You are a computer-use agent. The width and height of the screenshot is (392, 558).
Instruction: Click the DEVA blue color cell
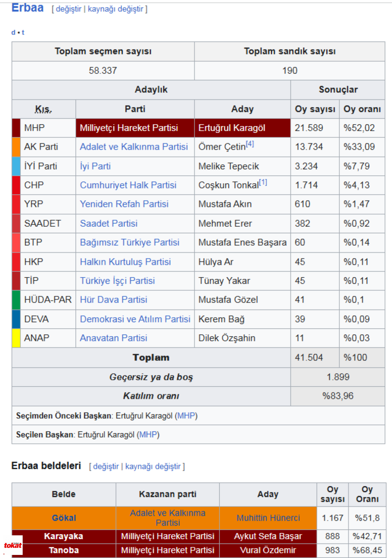point(16,319)
